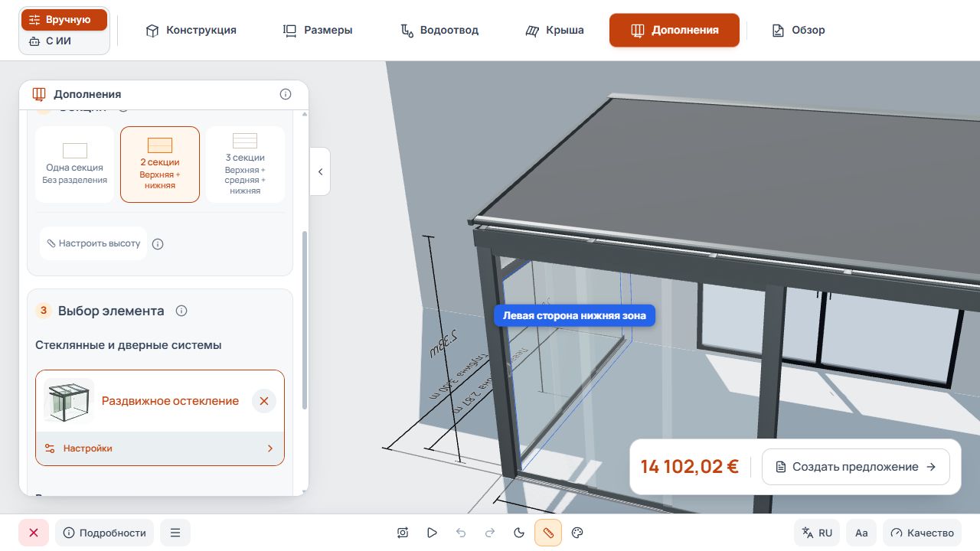Show info next to Настроить высоту
Image resolution: width=980 pixels, height=551 pixels.
pyautogui.click(x=158, y=244)
